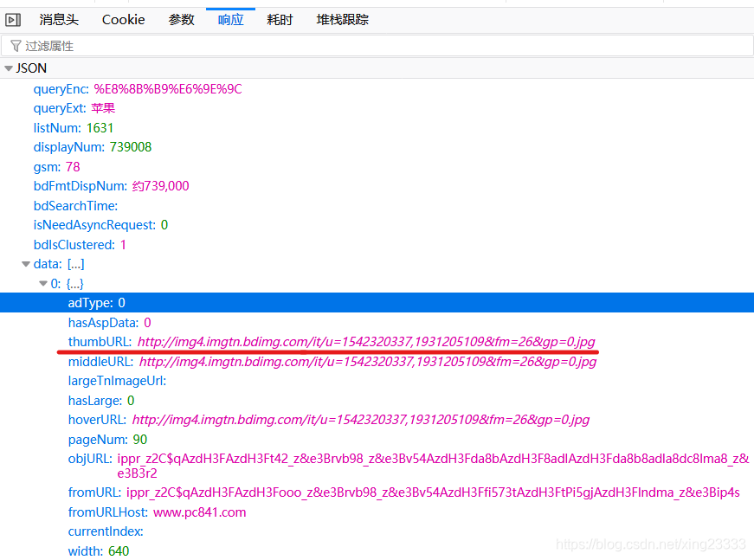Click the middleURL image link value
Viewport: 754px width, 560px height.
coord(368,362)
